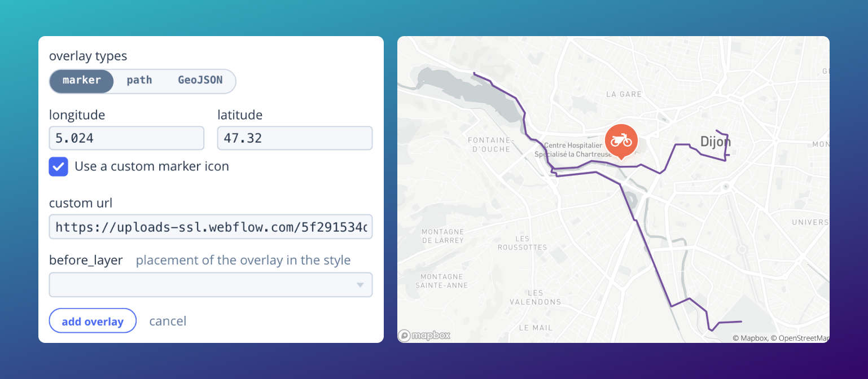Focus the longitude input field
Image resolution: width=868 pixels, height=379 pixels.
point(126,138)
